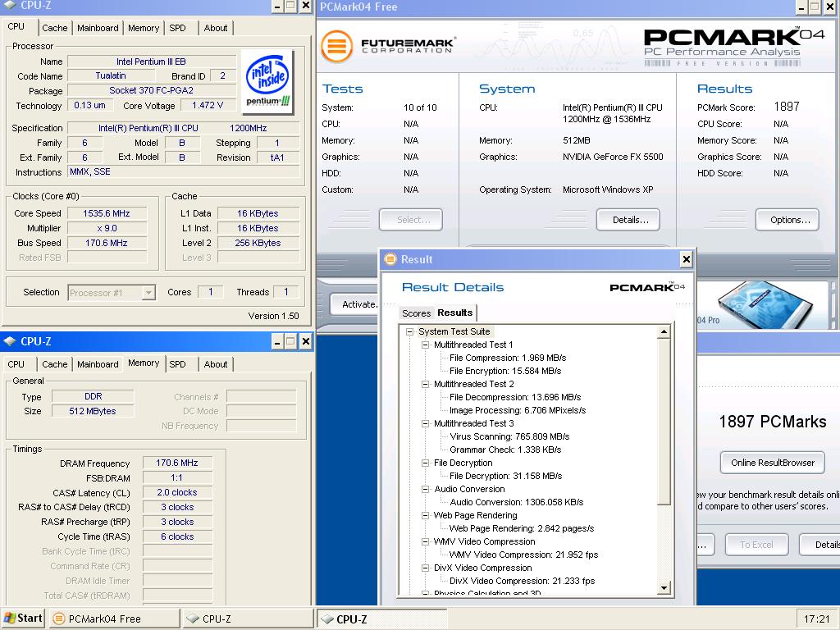Click the Core Voltage 1.472 V field
Image resolution: width=840 pixels, height=630 pixels.
(208, 106)
